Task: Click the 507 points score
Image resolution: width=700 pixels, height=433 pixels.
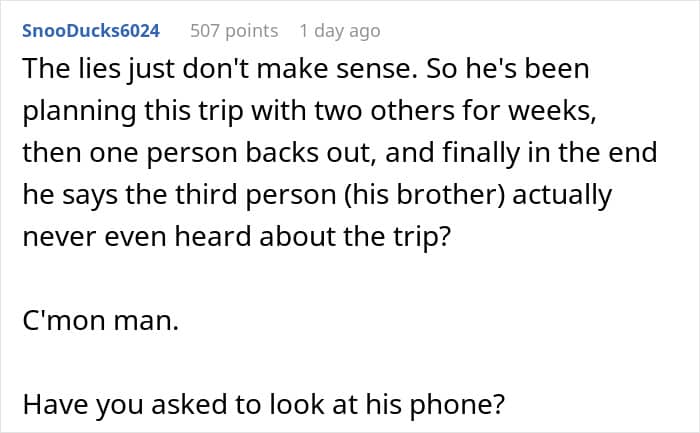Action: coord(234,31)
